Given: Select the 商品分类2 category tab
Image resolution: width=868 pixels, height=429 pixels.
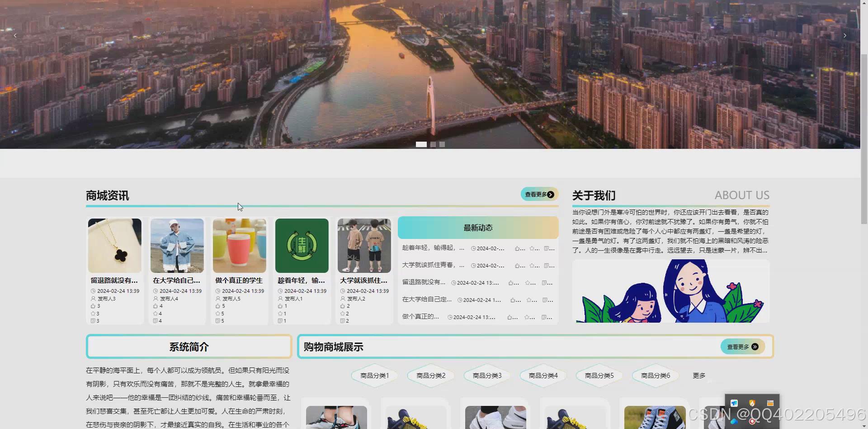Looking at the screenshot, I should (430, 375).
